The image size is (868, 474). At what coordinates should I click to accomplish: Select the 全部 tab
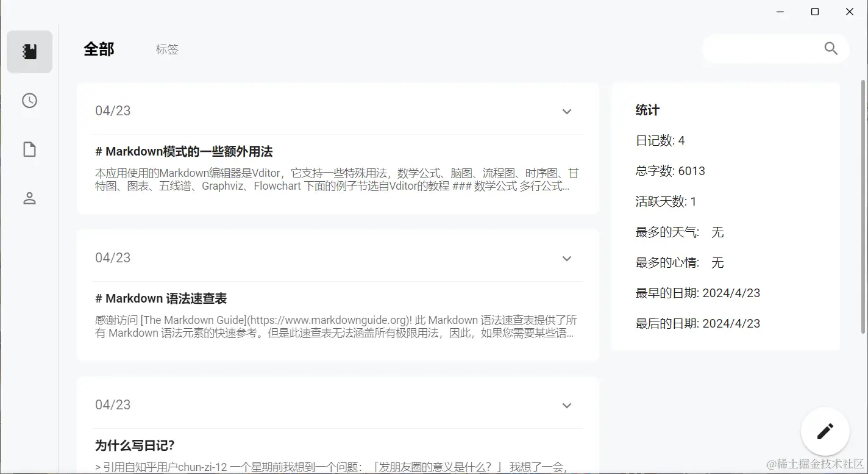(99, 49)
